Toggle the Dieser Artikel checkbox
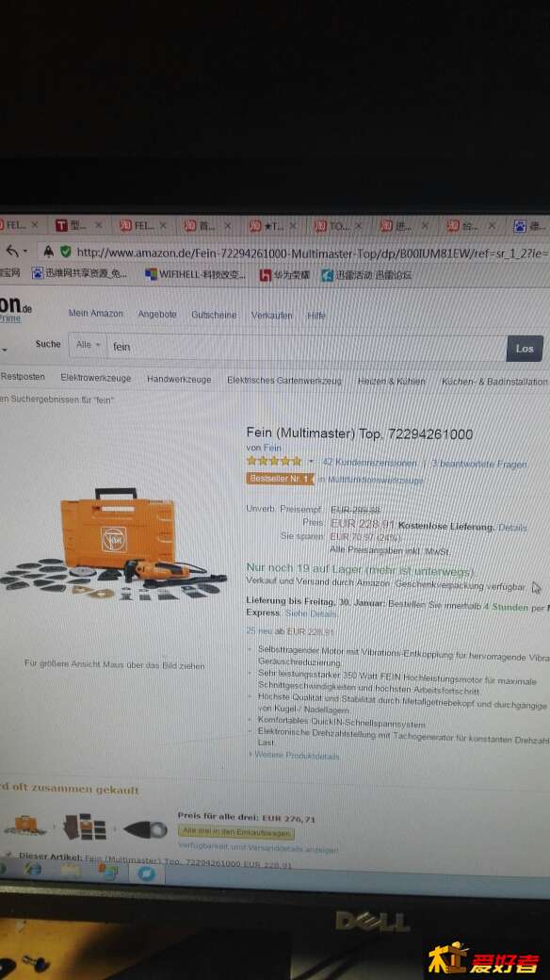The width and height of the screenshot is (550, 980). point(9,855)
